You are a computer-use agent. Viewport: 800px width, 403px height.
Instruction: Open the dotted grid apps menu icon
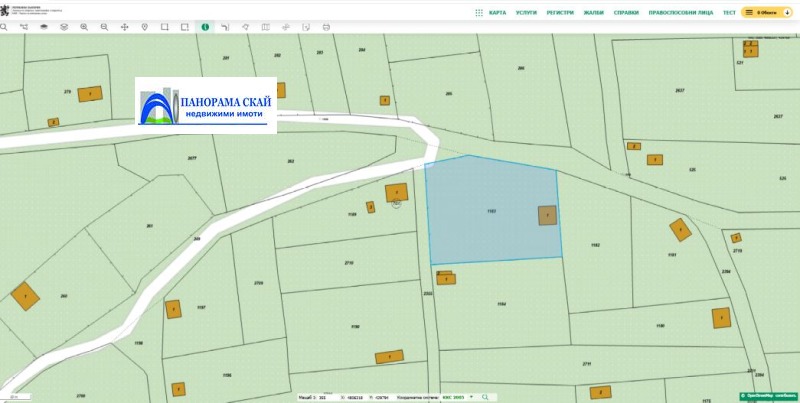[479, 13]
